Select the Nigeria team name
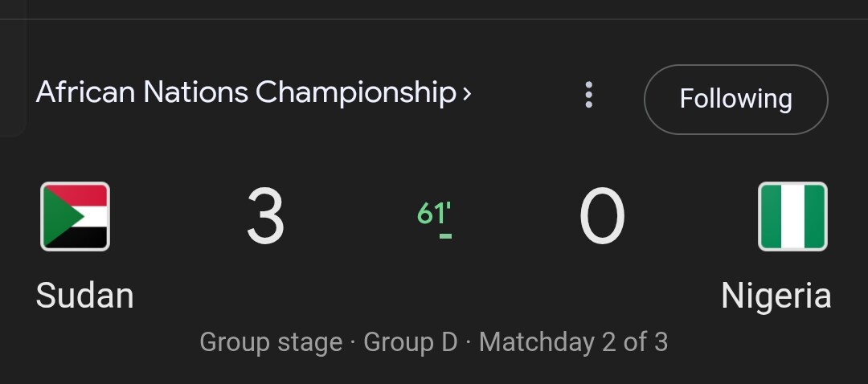 pos(776,296)
